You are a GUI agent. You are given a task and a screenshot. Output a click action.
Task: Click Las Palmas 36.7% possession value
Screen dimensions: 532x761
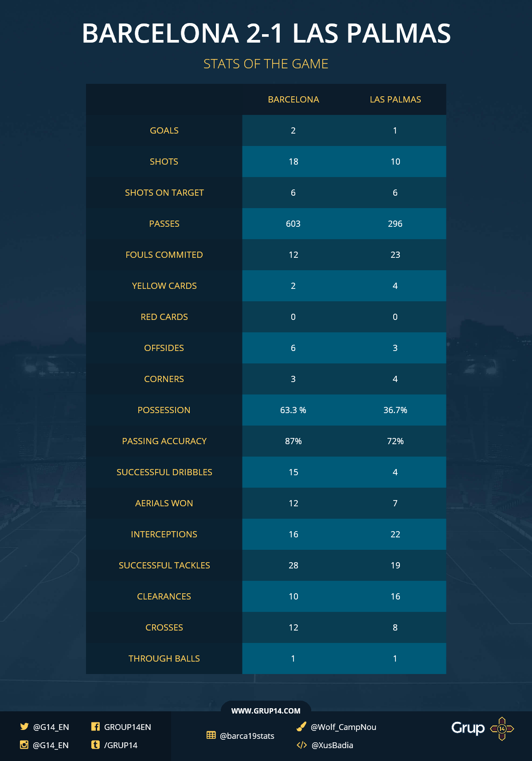pos(395,410)
